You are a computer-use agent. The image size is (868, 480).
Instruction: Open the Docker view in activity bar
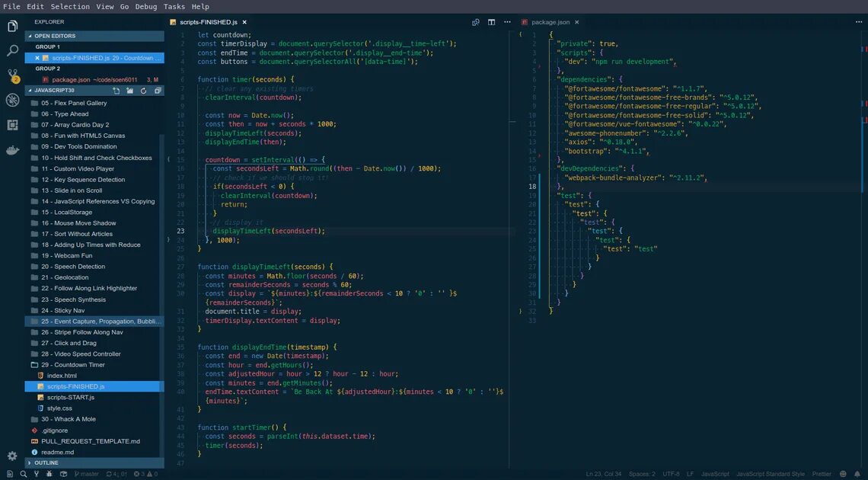pyautogui.click(x=12, y=150)
